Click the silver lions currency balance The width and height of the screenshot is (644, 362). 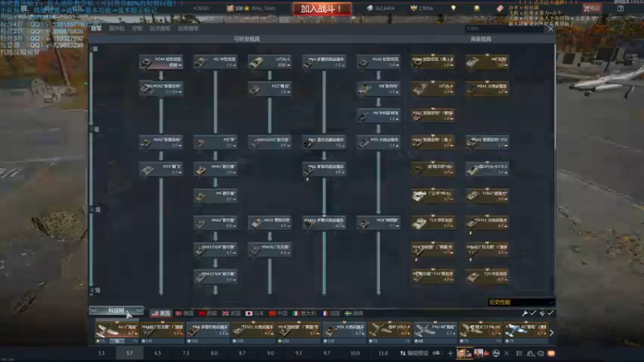[x=381, y=8]
